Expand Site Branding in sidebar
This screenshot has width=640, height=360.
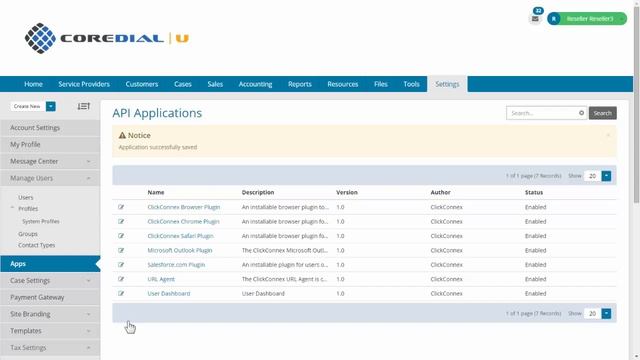tap(89, 314)
